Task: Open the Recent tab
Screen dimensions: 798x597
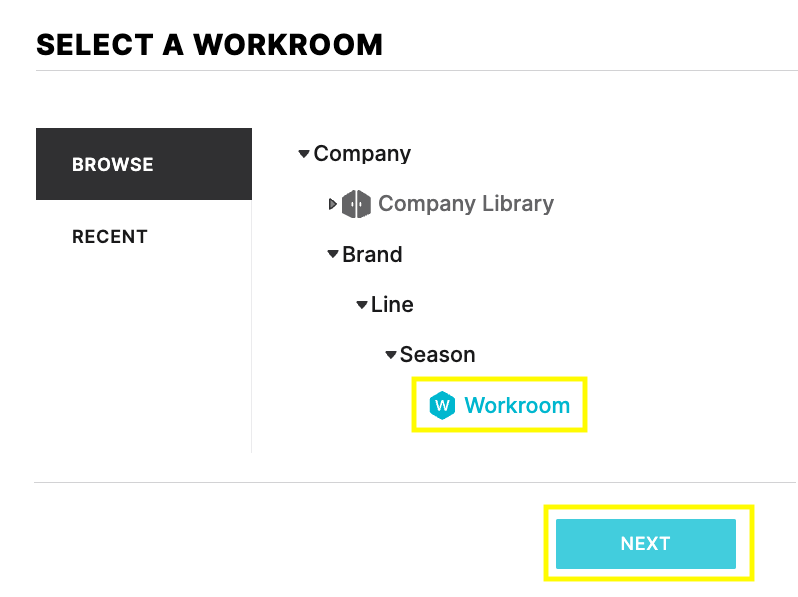Action: [x=110, y=237]
